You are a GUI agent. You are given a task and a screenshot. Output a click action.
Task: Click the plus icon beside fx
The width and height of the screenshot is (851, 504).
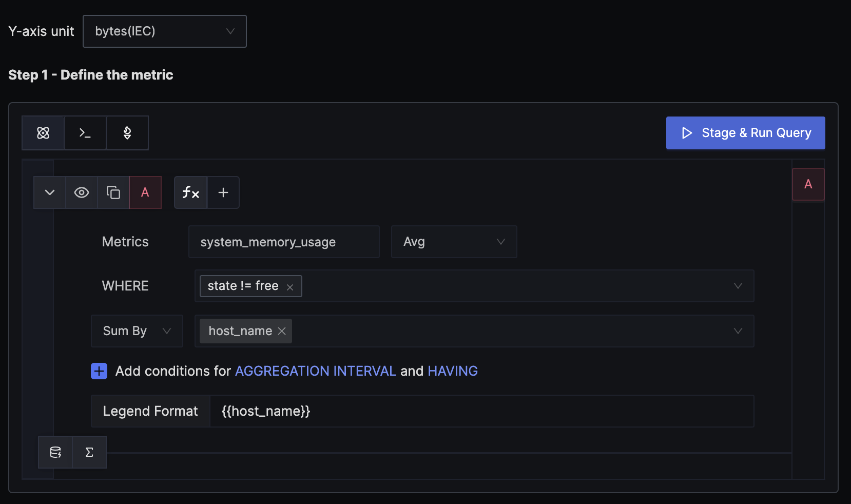point(223,192)
